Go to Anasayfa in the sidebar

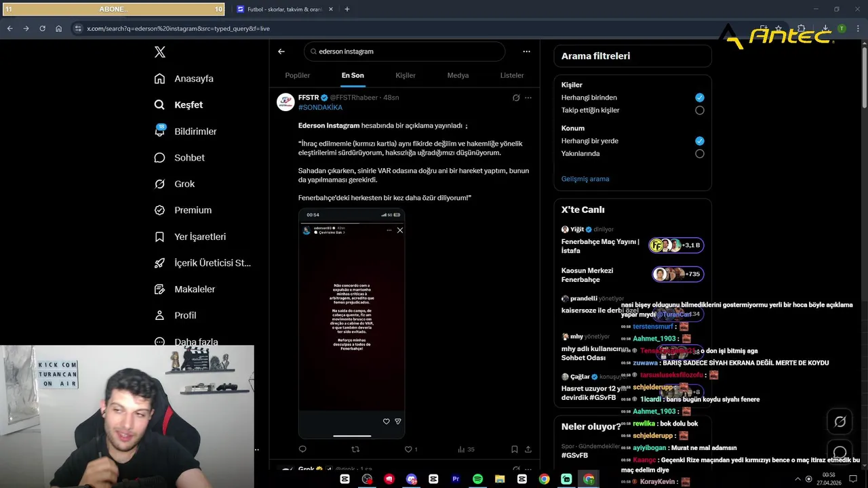[184, 79]
